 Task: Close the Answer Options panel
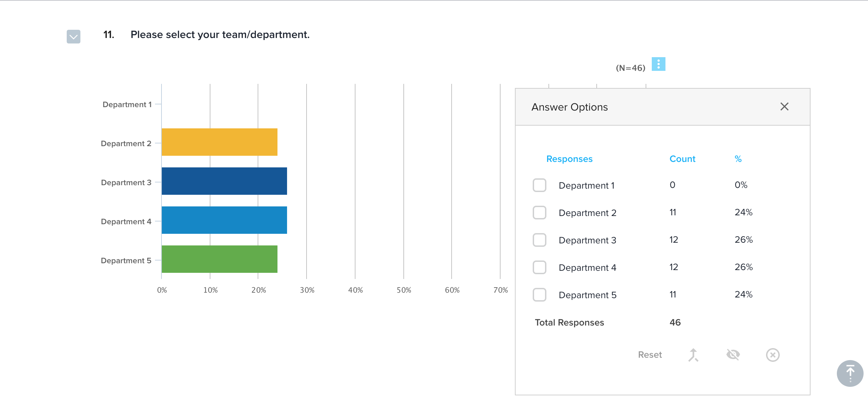[784, 107]
